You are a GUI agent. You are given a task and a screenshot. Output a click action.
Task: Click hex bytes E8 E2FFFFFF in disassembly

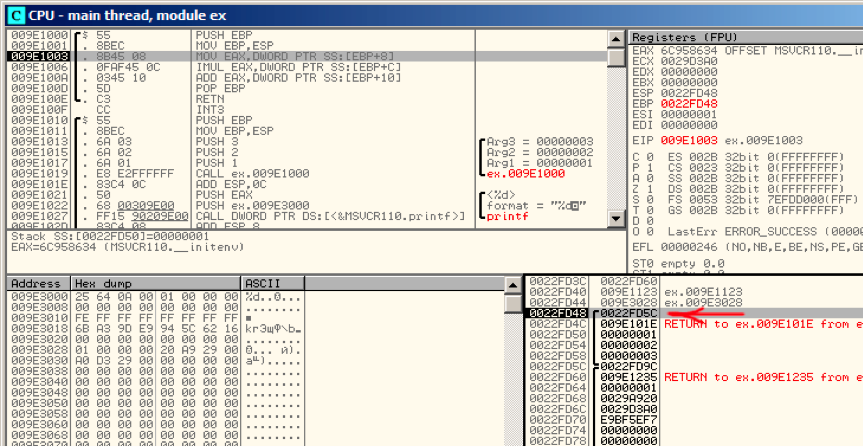tap(135, 173)
